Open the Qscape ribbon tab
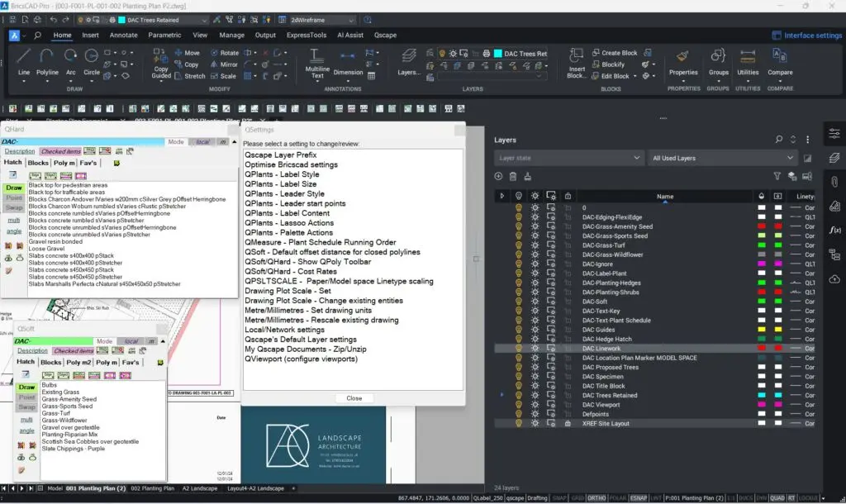 click(385, 36)
